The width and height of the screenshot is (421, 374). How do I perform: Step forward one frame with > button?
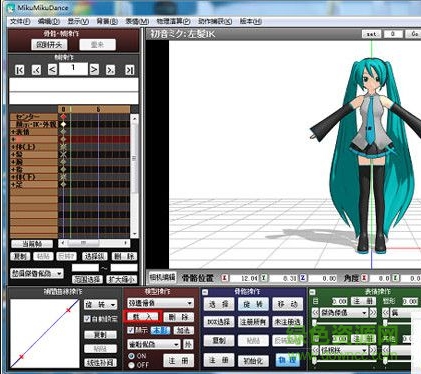point(94,70)
